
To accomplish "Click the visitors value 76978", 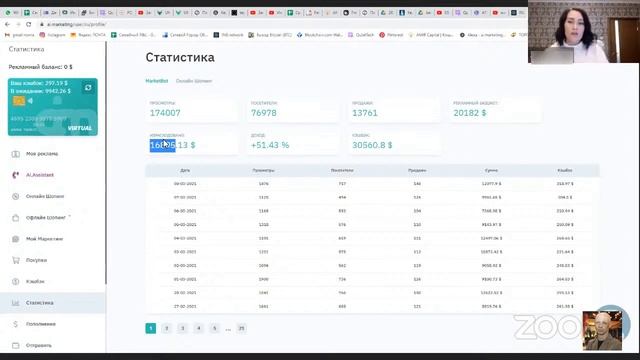I will (x=264, y=113).
